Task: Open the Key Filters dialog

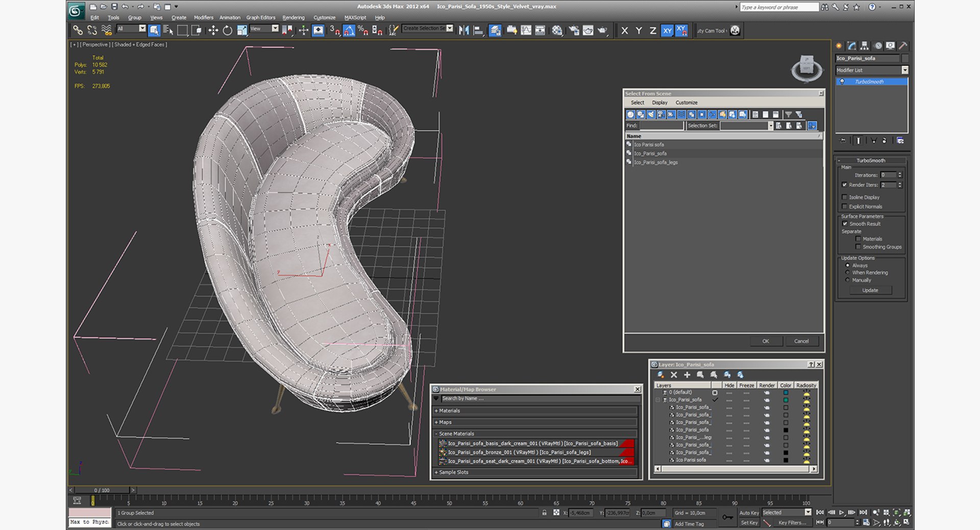Action: click(x=792, y=523)
